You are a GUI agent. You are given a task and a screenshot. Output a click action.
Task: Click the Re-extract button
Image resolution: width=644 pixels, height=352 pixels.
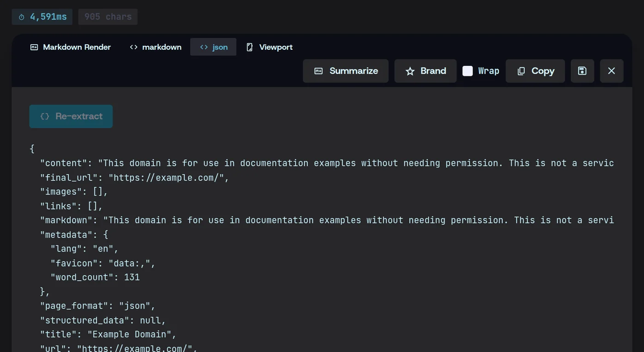click(x=71, y=116)
